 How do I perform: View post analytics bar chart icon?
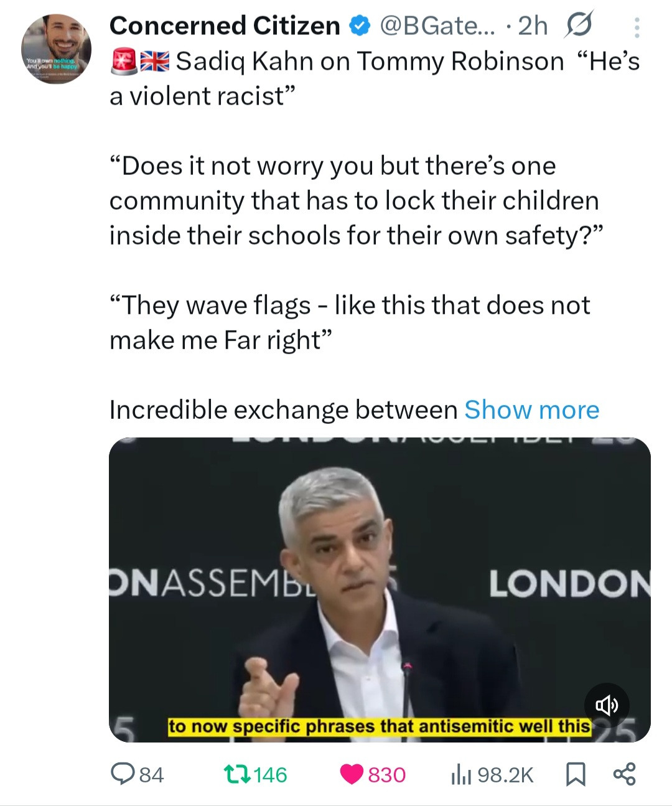(460, 774)
